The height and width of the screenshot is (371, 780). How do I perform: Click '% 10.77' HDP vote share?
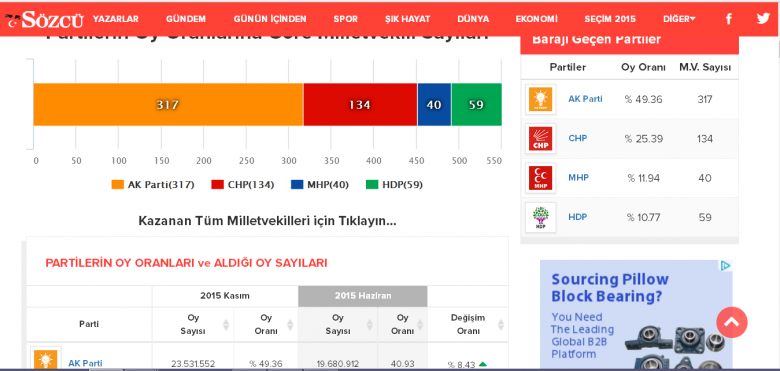click(644, 217)
